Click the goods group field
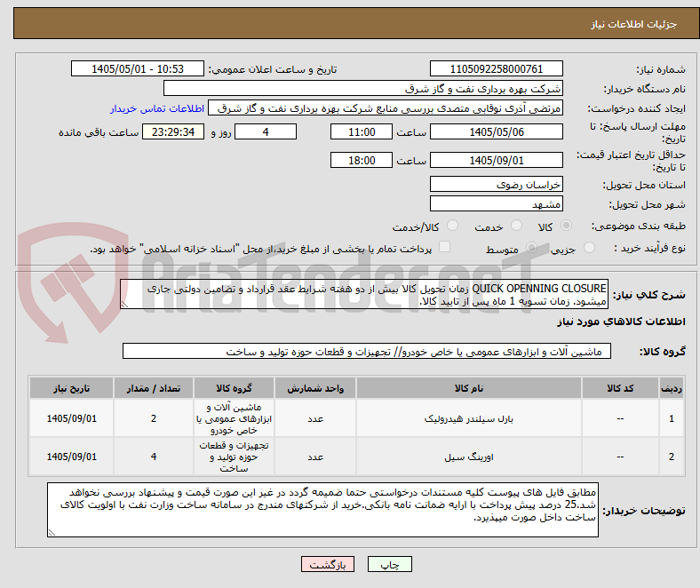Viewport: 700px width, 588px height. point(367,351)
